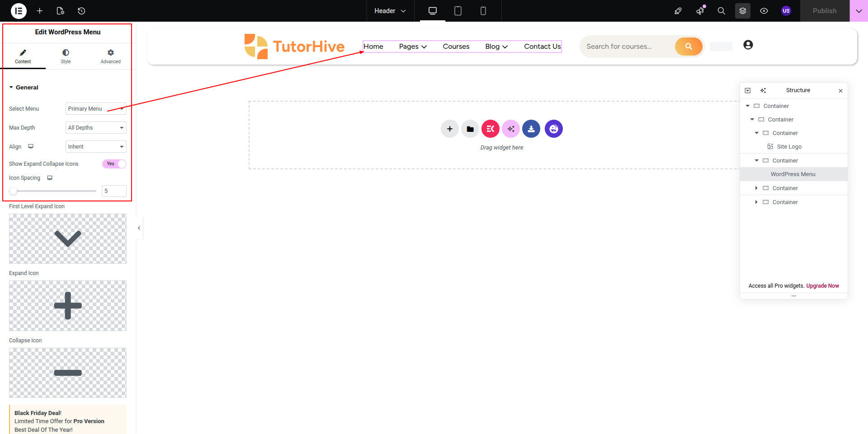Switch to the Advanced tab
Image resolution: width=868 pixels, height=434 pixels.
(110, 56)
